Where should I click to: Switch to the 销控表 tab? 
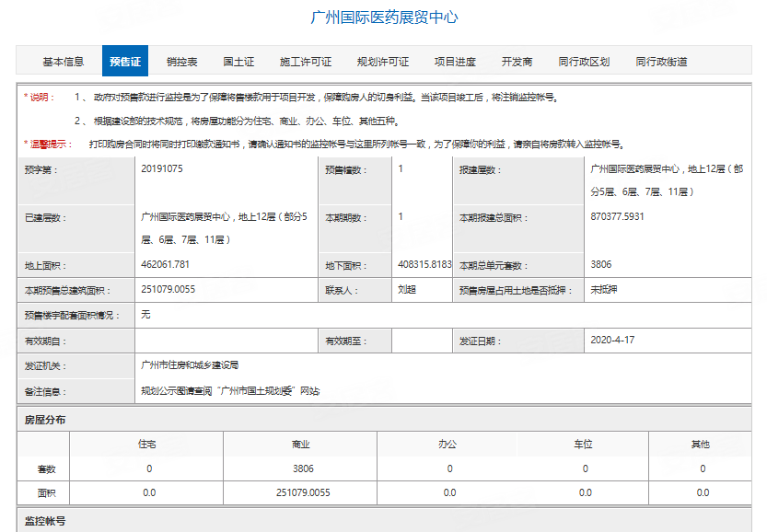click(x=181, y=62)
